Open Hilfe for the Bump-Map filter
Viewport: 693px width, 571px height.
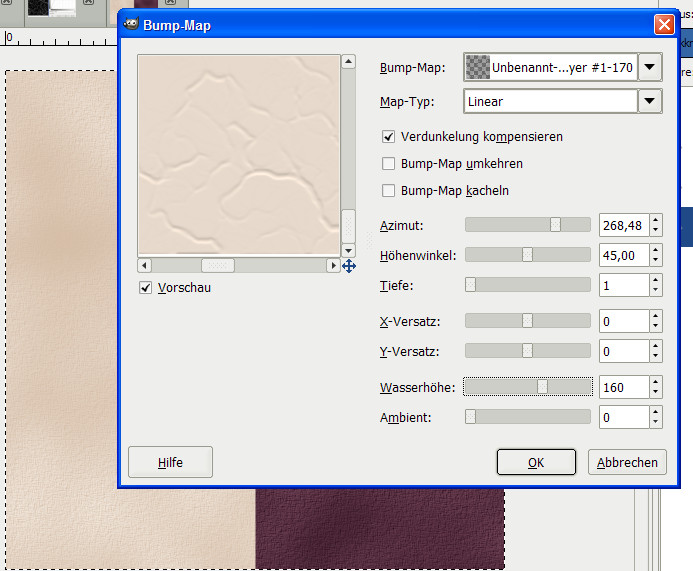tap(170, 462)
